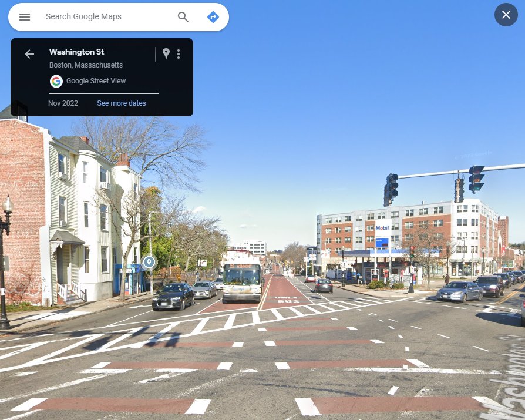This screenshot has height=420, width=525.
Task: Open Directions using the blue arrow icon
Action: coord(213,17)
